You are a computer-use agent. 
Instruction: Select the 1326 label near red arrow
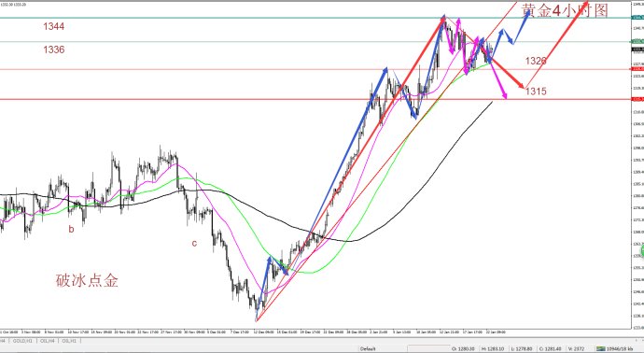[536, 62]
